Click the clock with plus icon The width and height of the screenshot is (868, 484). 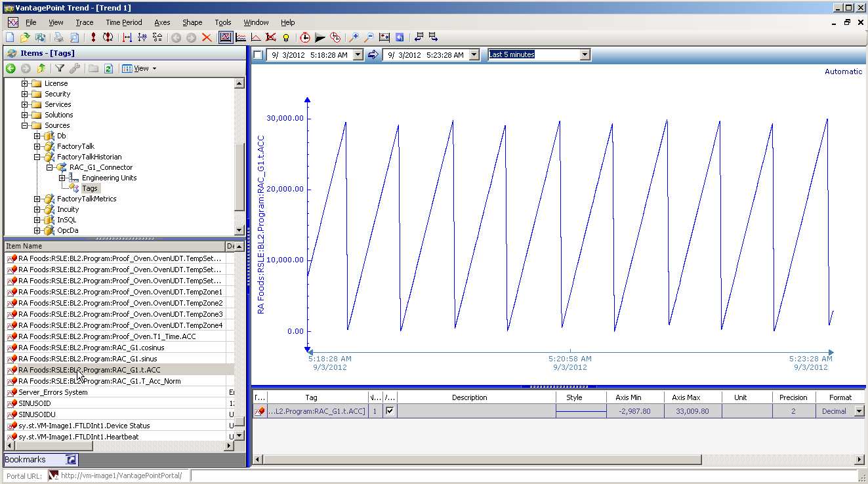click(335, 37)
